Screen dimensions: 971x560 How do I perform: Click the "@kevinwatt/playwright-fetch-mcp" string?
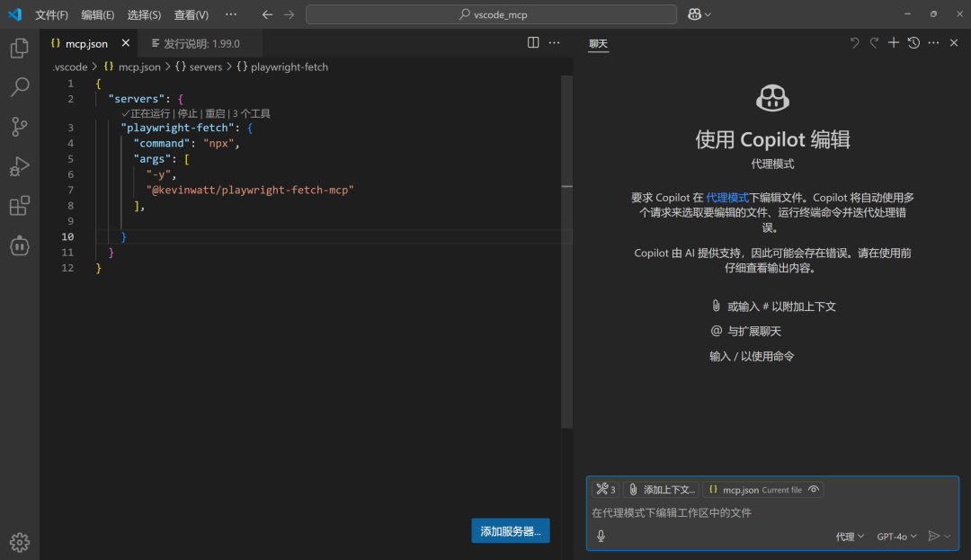250,190
